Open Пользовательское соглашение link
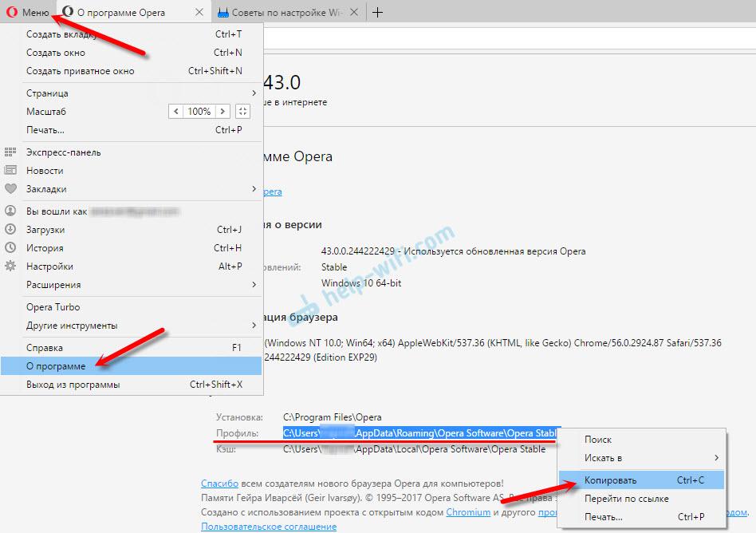The image size is (756, 533). pos(269,527)
